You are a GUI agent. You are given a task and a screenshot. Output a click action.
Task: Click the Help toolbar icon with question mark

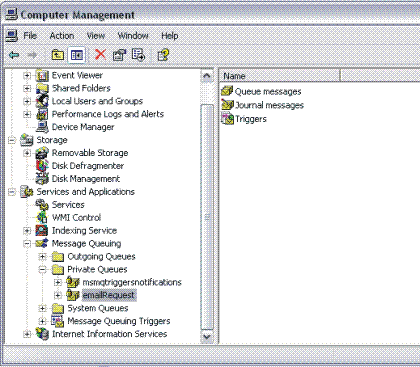click(163, 55)
